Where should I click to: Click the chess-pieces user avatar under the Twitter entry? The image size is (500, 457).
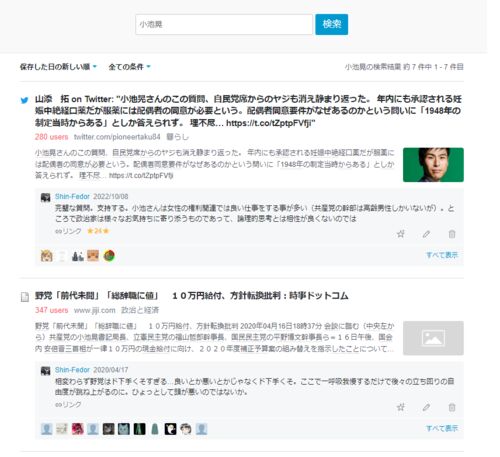[78, 256]
